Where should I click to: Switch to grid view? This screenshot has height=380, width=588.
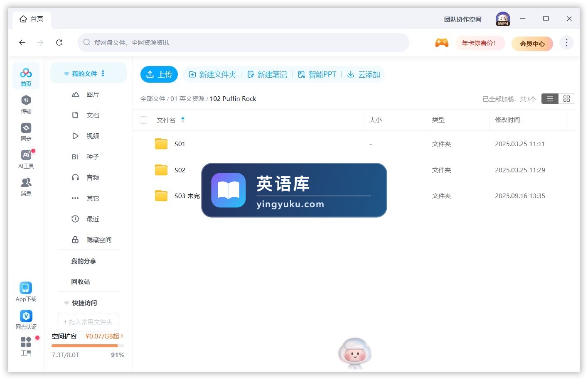(566, 98)
